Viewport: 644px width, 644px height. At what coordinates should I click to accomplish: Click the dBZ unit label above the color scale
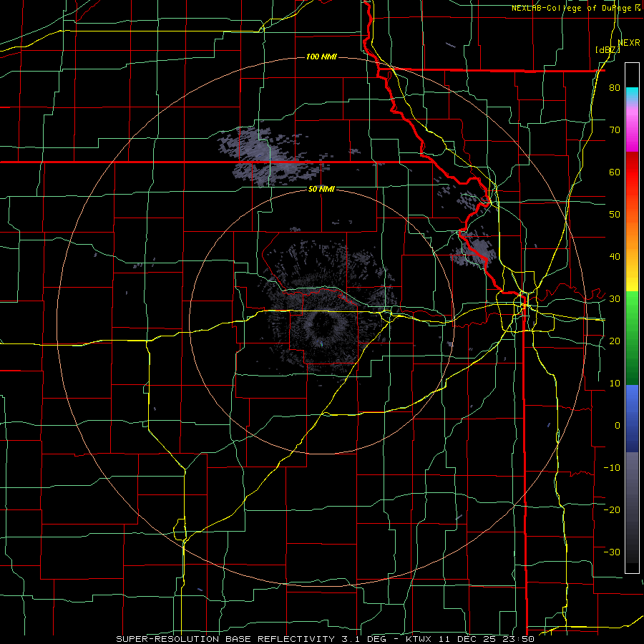pos(608,50)
